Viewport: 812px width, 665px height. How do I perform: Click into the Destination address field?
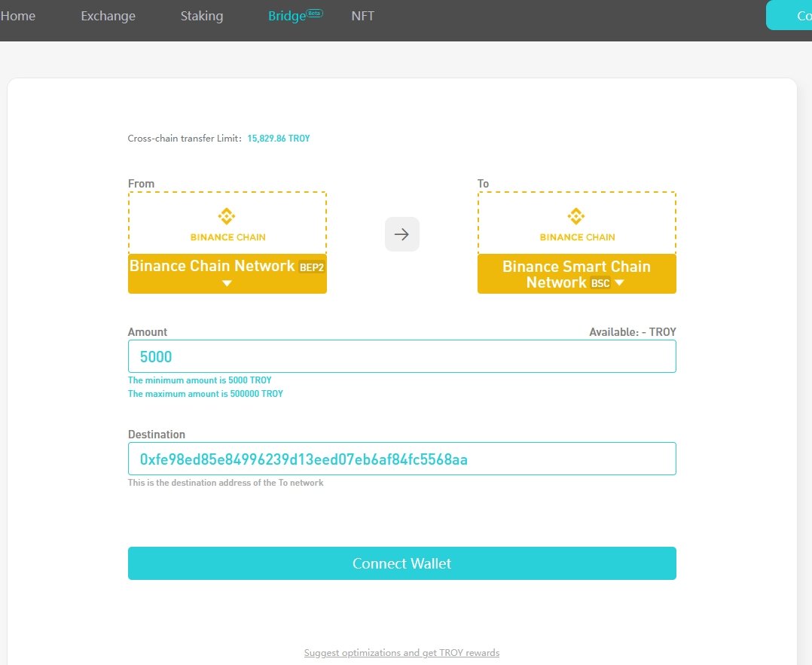[x=401, y=459]
